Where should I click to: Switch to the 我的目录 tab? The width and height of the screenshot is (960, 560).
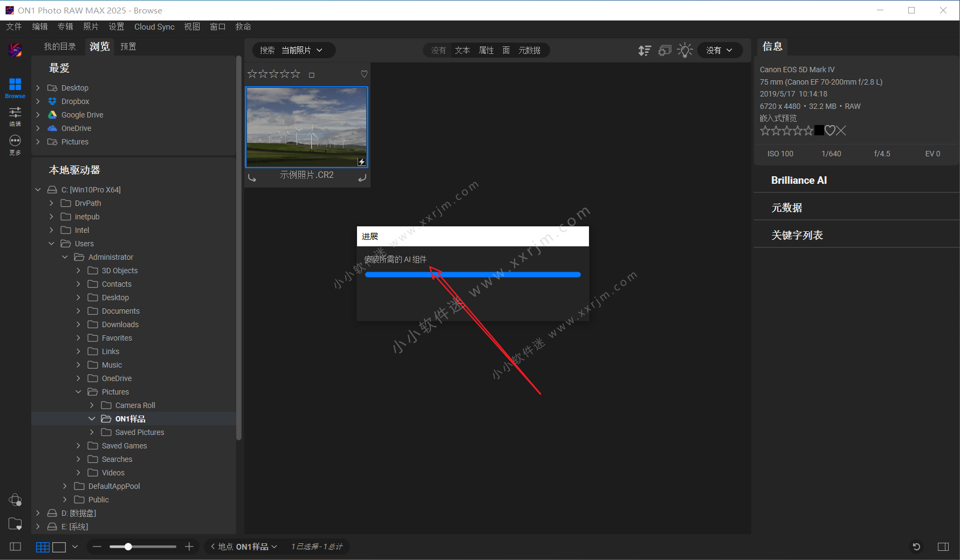(60, 46)
